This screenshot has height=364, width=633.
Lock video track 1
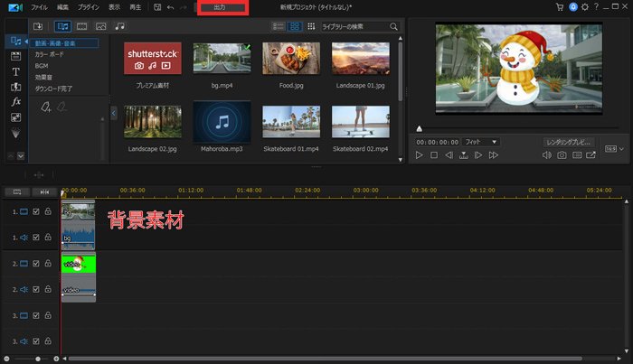[48, 211]
